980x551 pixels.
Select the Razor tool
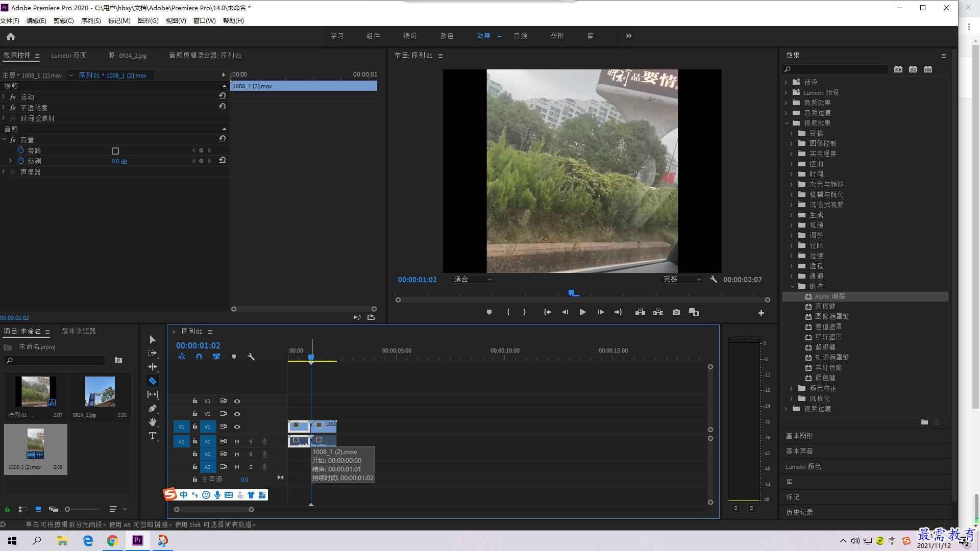tap(153, 381)
